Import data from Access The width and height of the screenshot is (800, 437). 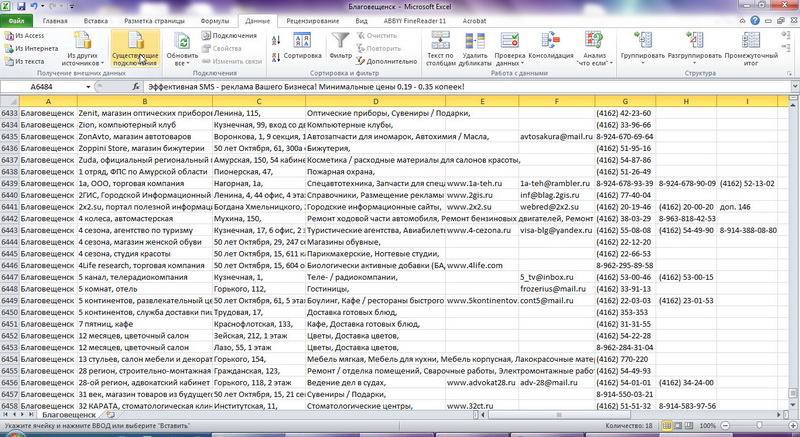tap(24, 36)
